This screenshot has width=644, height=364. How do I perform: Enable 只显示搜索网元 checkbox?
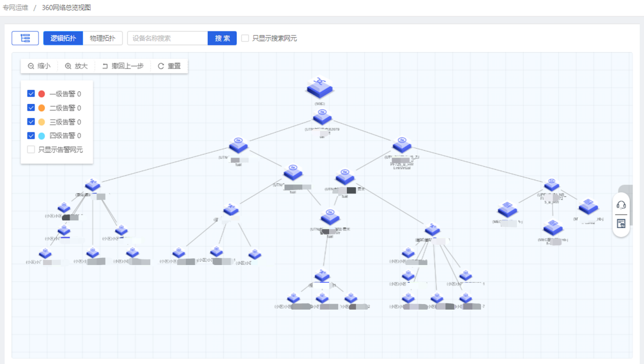coord(245,38)
